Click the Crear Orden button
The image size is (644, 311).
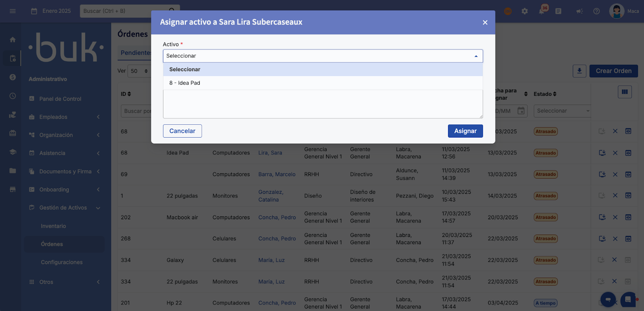[x=613, y=71]
